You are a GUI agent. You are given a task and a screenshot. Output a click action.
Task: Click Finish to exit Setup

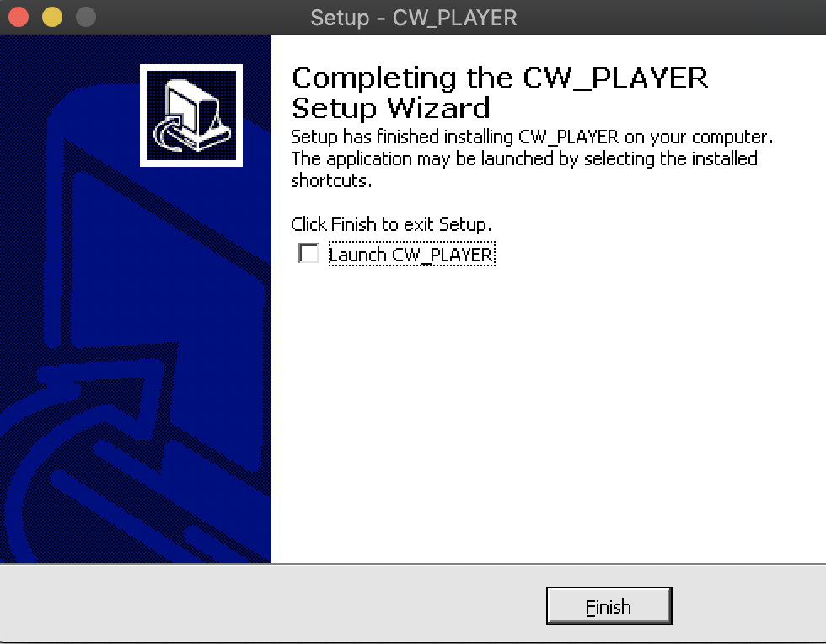pyautogui.click(x=609, y=606)
